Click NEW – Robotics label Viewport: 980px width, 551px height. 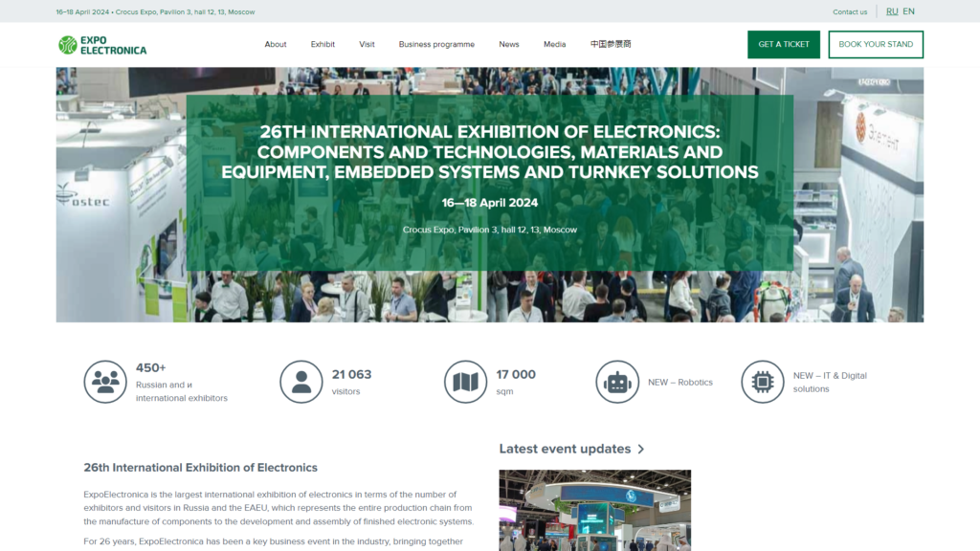point(680,383)
